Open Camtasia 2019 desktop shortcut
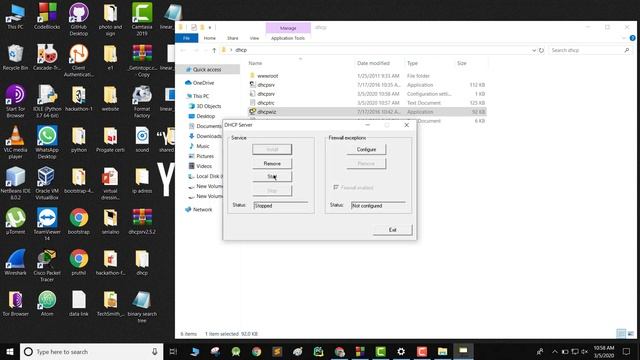Screen dimensions: 640x360 (x=142, y=19)
